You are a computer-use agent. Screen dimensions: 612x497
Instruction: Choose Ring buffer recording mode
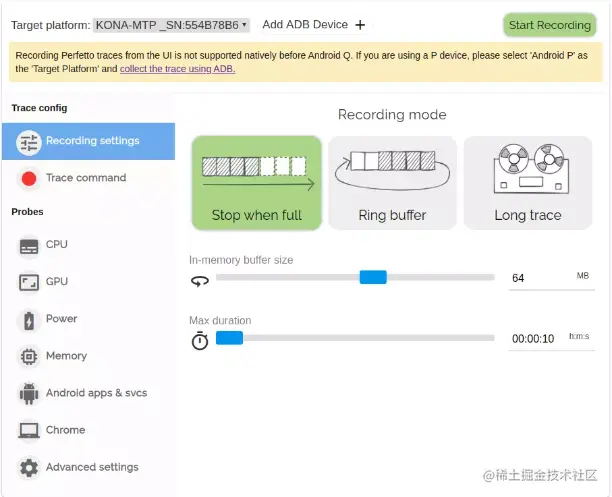[392, 183]
